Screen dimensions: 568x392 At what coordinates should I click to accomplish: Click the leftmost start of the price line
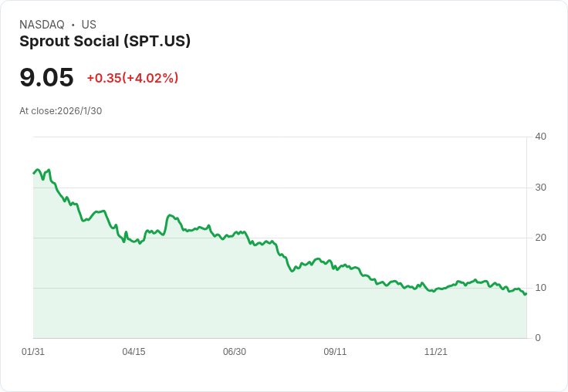click(34, 173)
